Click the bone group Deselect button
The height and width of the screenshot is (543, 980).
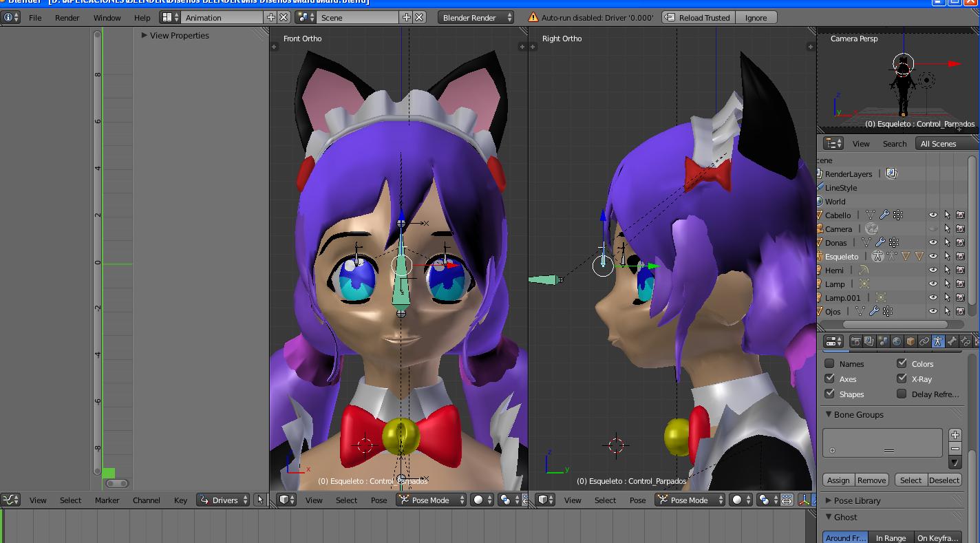(x=944, y=480)
